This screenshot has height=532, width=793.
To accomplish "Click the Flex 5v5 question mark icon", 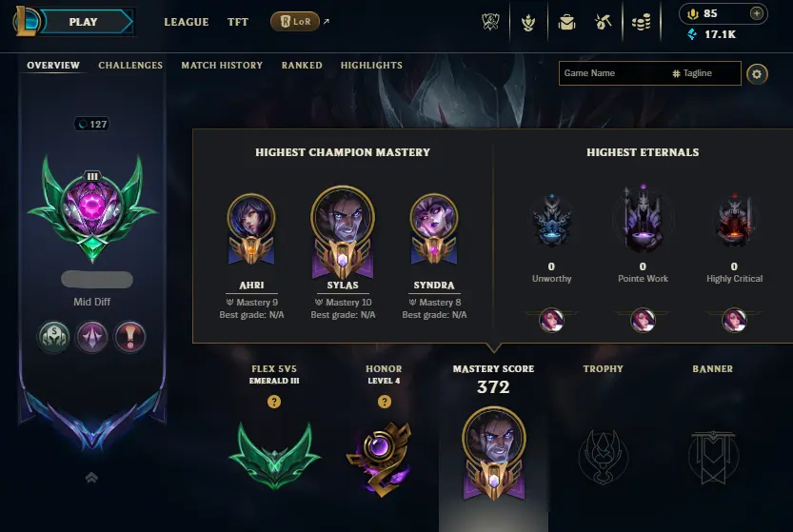I will (274, 402).
